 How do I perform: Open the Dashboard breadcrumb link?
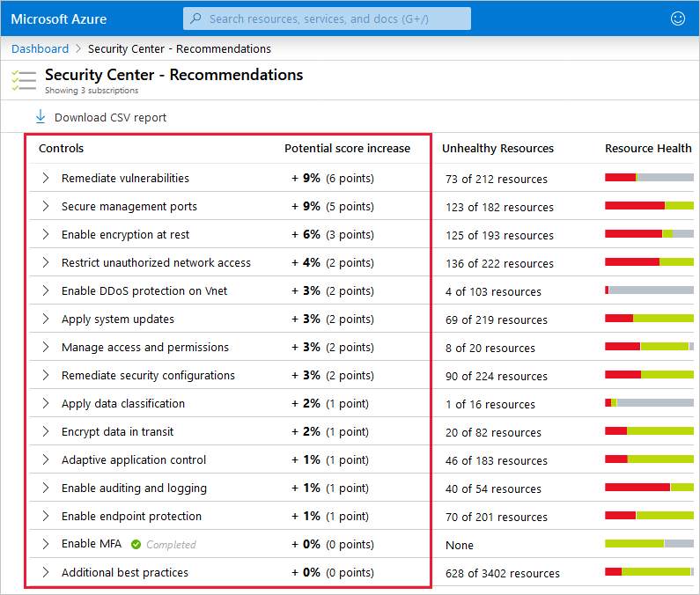click(41, 48)
